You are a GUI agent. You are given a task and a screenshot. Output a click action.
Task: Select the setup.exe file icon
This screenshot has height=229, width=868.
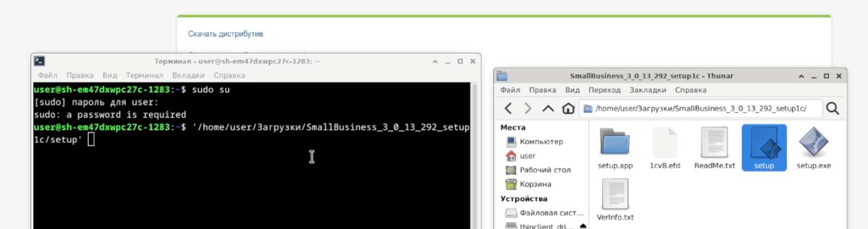pyautogui.click(x=813, y=142)
